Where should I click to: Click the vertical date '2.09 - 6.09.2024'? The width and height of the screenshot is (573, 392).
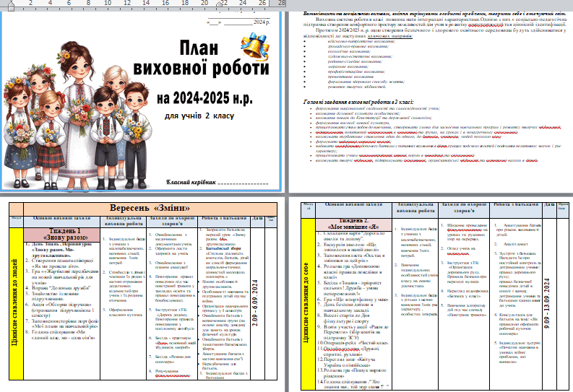click(255, 303)
